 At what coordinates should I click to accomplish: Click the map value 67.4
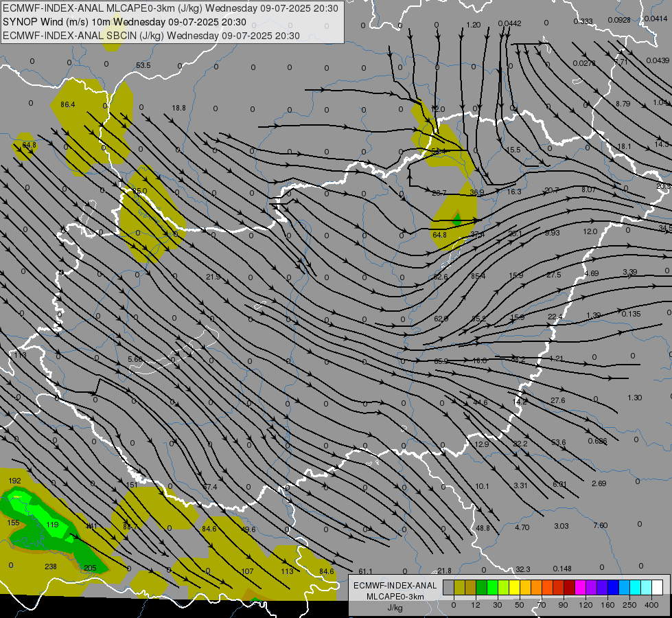point(209,487)
